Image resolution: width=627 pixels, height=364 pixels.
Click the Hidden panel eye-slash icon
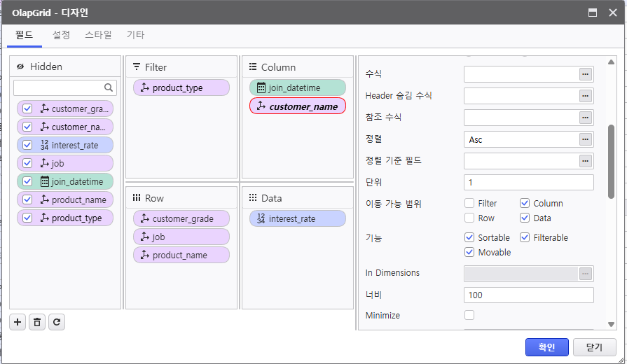(x=20, y=66)
